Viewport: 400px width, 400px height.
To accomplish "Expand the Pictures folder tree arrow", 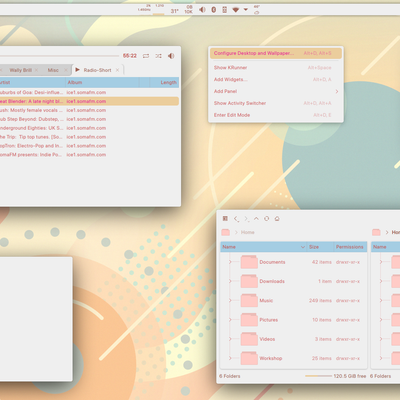I will (x=230, y=320).
